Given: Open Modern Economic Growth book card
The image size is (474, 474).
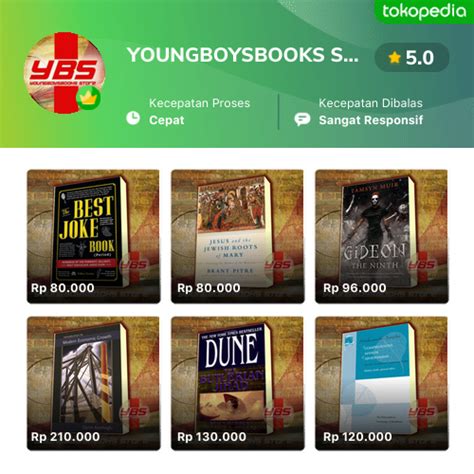Looking at the screenshot, I should point(93,384).
